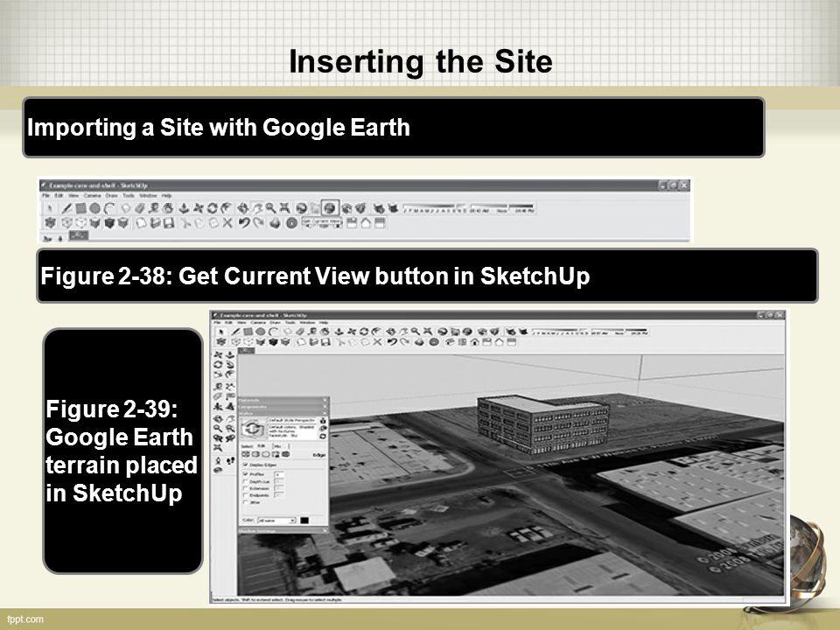The height and width of the screenshot is (630, 840).
Task: Select Zoom magnifier in lower window side toolbar
Action: tap(218, 429)
